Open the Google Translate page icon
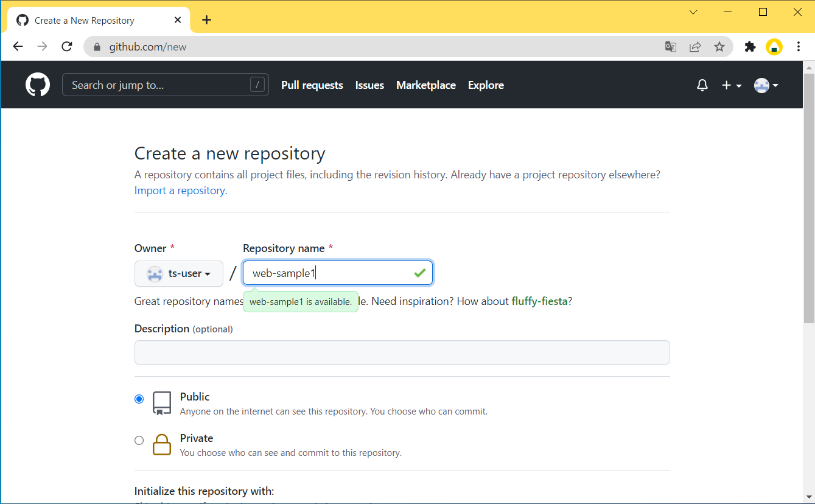The width and height of the screenshot is (815, 504). (x=671, y=47)
